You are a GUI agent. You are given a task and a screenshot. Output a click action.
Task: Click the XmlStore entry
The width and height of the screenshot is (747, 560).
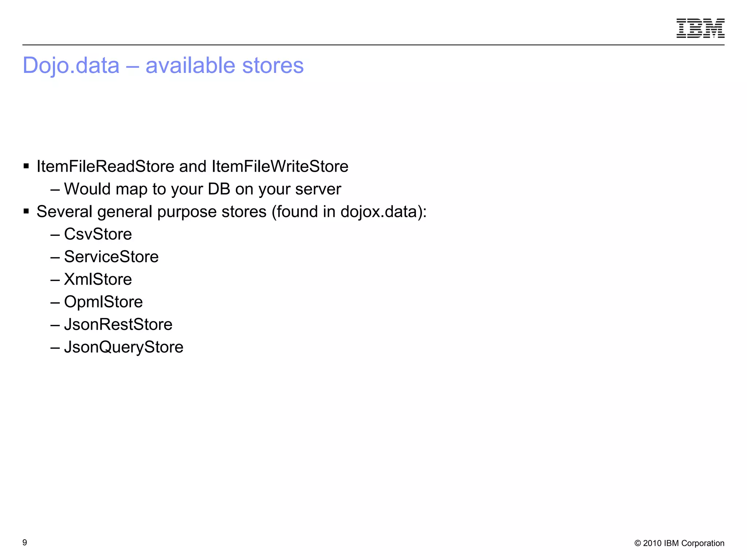click(x=98, y=279)
